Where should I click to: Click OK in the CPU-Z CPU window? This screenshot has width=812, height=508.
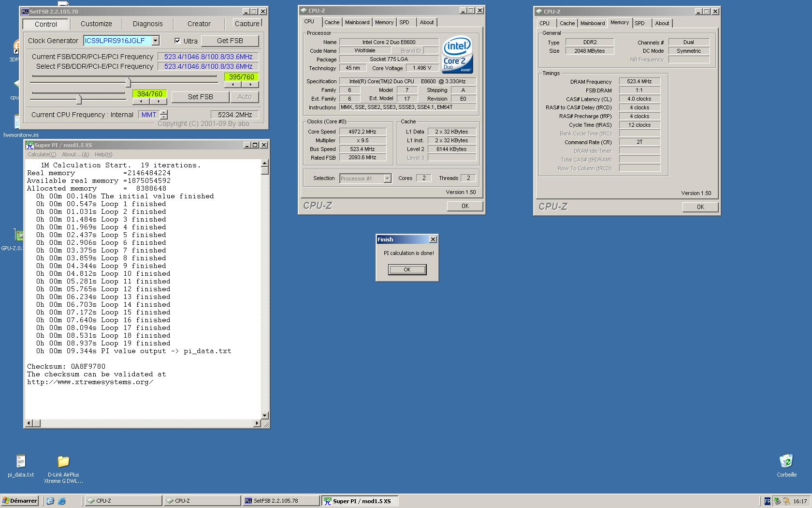click(x=465, y=206)
